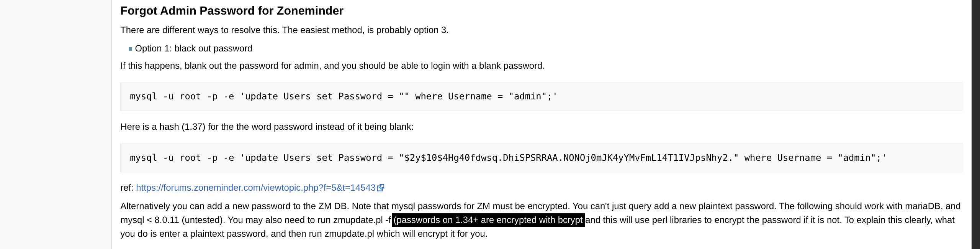Image resolution: width=980 pixels, height=249 pixels.
Task: Click the "There are different ways" intro sentence
Action: point(284,30)
